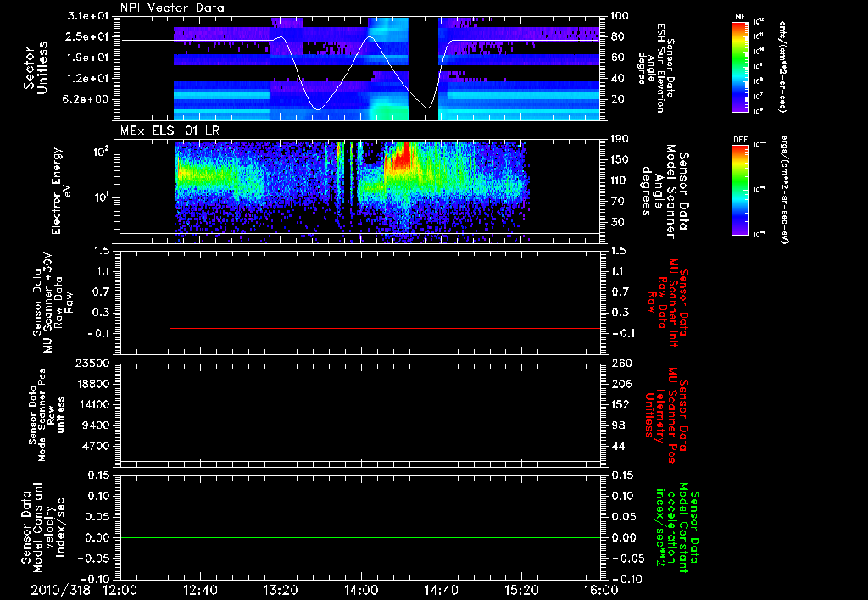868x600 pixels.
Task: Click the DEF label above the color bar
Action: [740, 140]
